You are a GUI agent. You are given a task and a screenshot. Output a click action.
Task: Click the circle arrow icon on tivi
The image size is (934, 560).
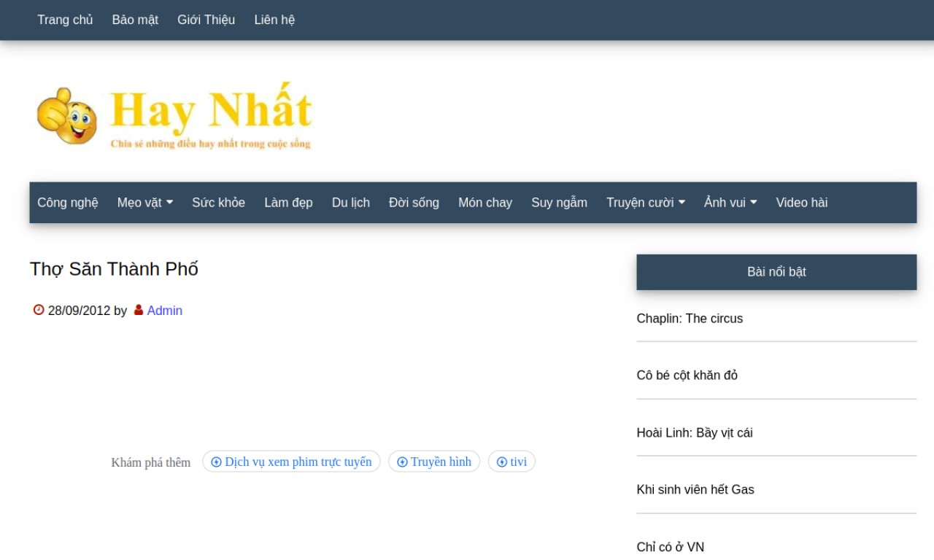[x=502, y=462]
